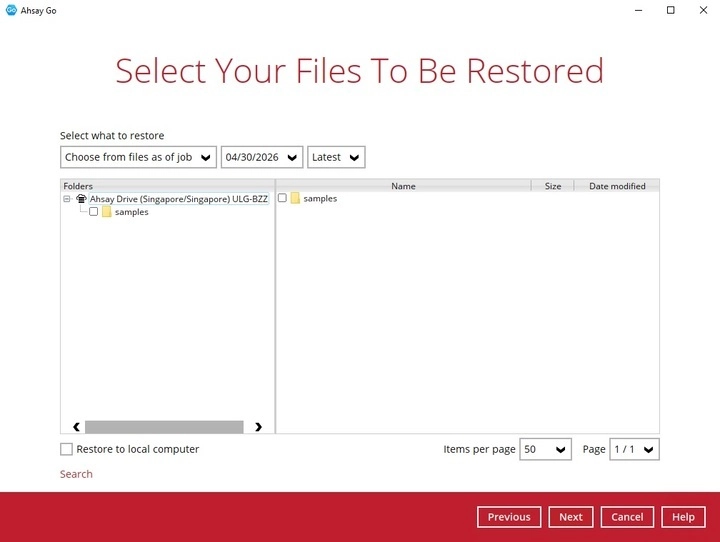The image size is (720, 542).
Task: Click the Folders pane horizontal scrollbar thumb
Action: [x=164, y=427]
